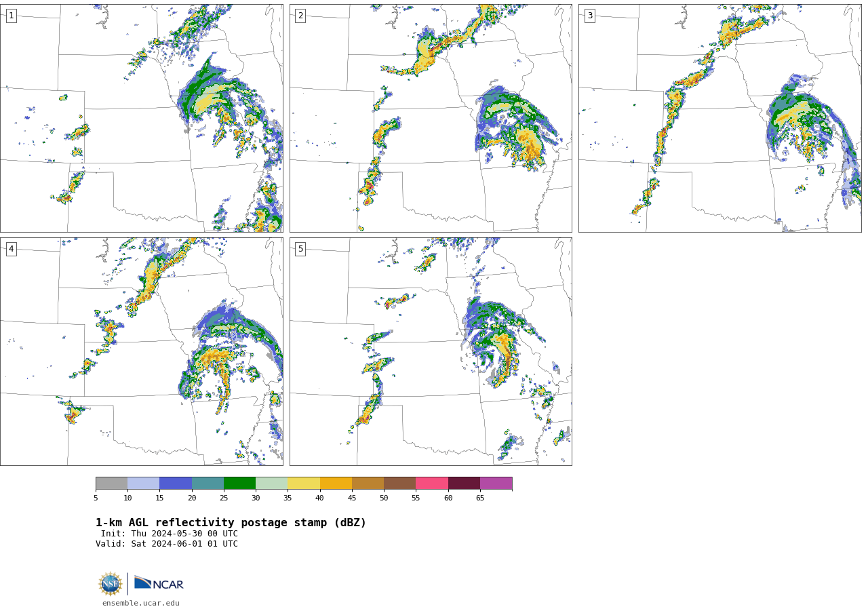Screen dimensions: 868x611
Task: Select the pink 55-60 dBZ swatch
Action: tap(432, 483)
